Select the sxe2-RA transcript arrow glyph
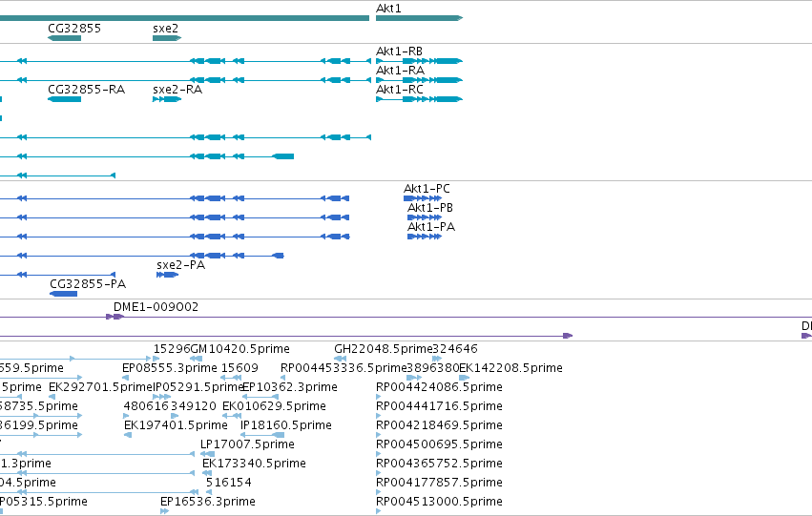 point(167,99)
